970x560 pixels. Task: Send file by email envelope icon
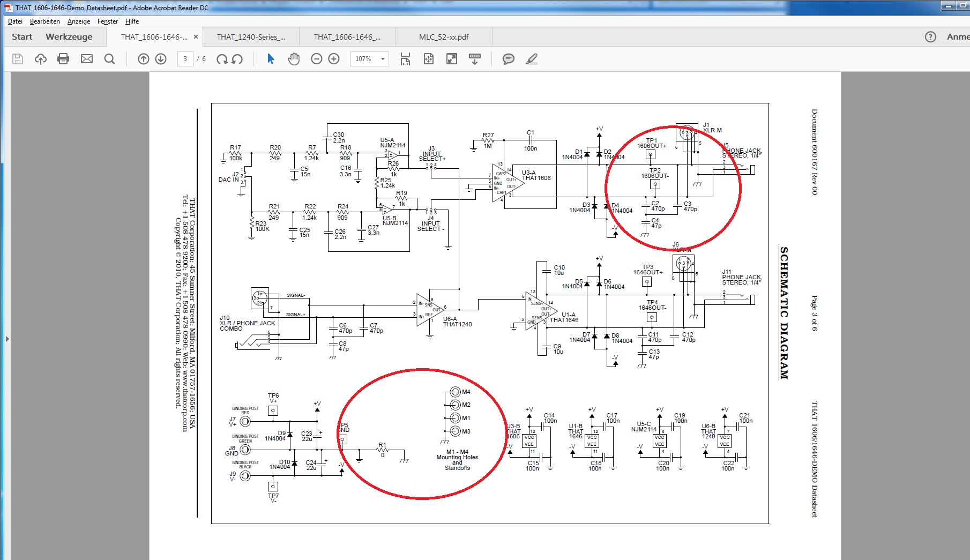[x=87, y=59]
